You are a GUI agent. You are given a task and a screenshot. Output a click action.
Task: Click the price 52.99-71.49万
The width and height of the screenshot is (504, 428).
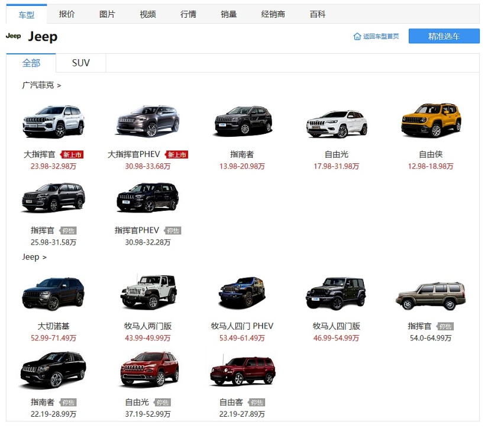(x=53, y=338)
